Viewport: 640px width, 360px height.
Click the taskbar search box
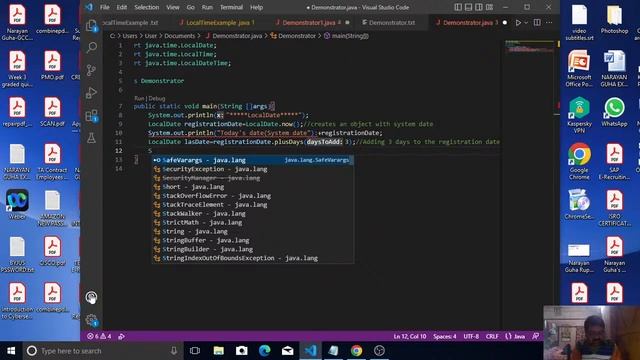pos(102,351)
